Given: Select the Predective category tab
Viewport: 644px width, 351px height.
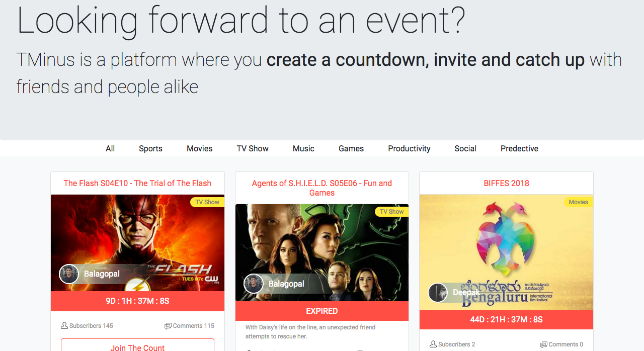Looking at the screenshot, I should 519,148.
